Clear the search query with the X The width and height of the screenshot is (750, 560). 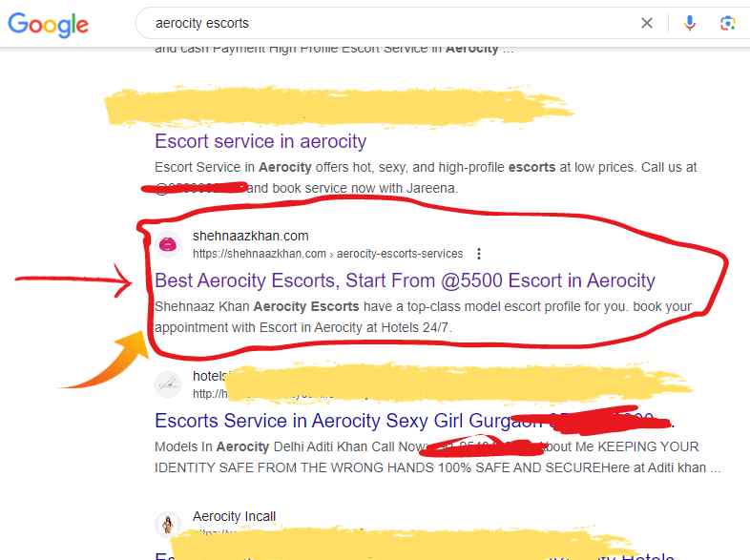[647, 23]
